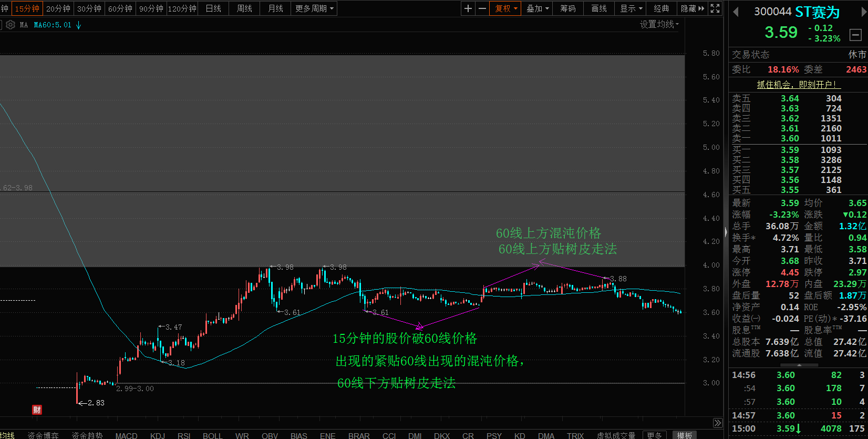The image size is (868, 439).
Task: Select the 资金博弈 indicator
Action: tap(43, 435)
